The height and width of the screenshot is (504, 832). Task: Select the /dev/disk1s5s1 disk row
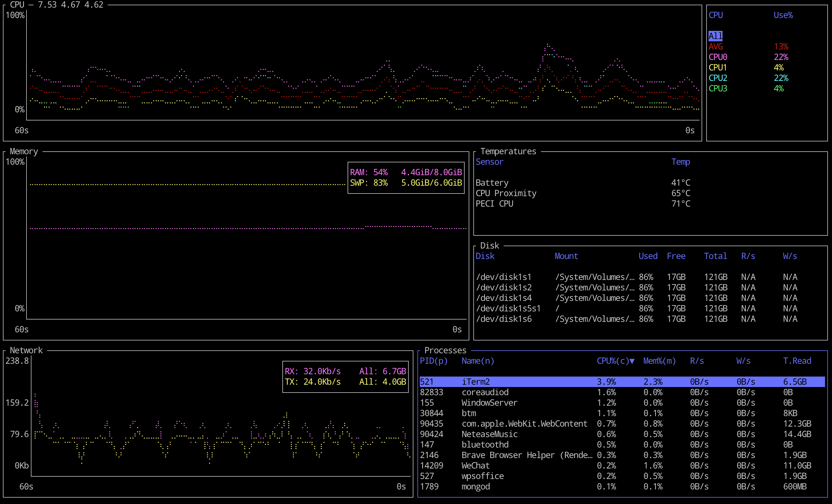click(508, 308)
